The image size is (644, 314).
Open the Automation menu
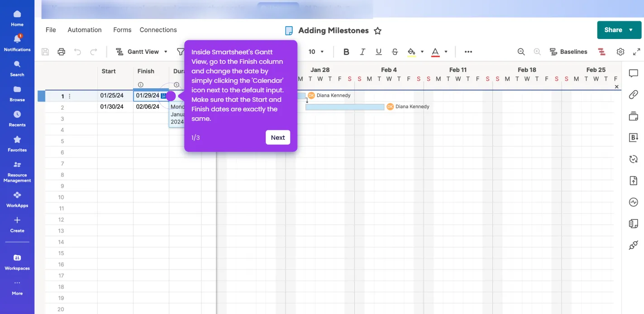point(85,30)
